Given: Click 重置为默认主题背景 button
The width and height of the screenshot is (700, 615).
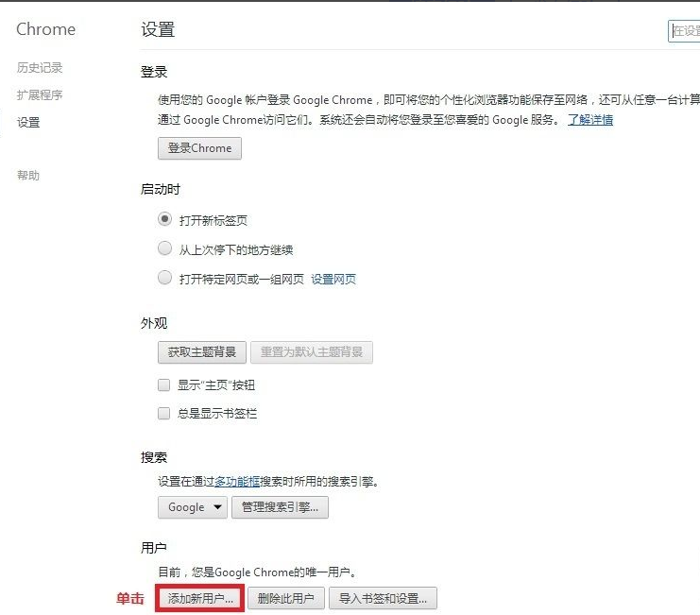Looking at the screenshot, I should 312,352.
